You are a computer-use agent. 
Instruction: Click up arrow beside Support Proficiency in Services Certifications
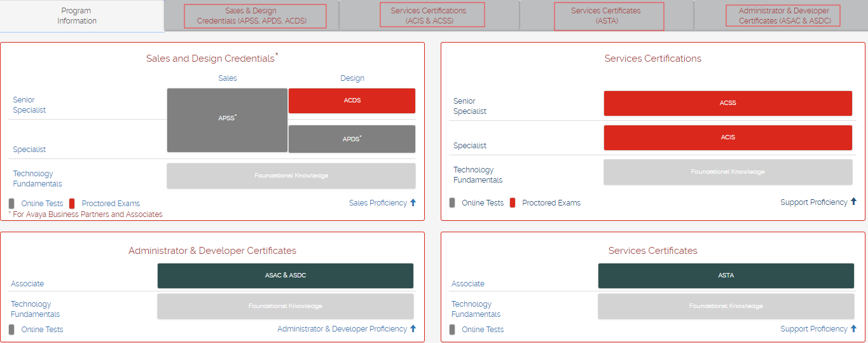[853, 202]
